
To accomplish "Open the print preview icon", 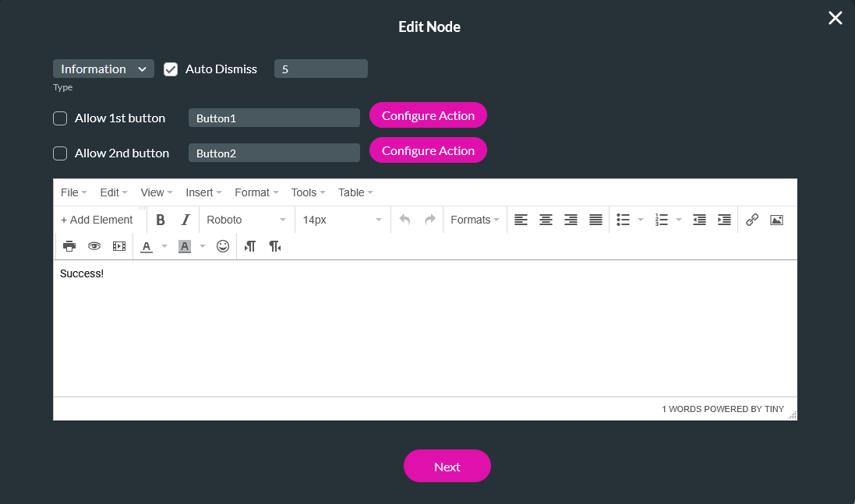I will tap(69, 246).
